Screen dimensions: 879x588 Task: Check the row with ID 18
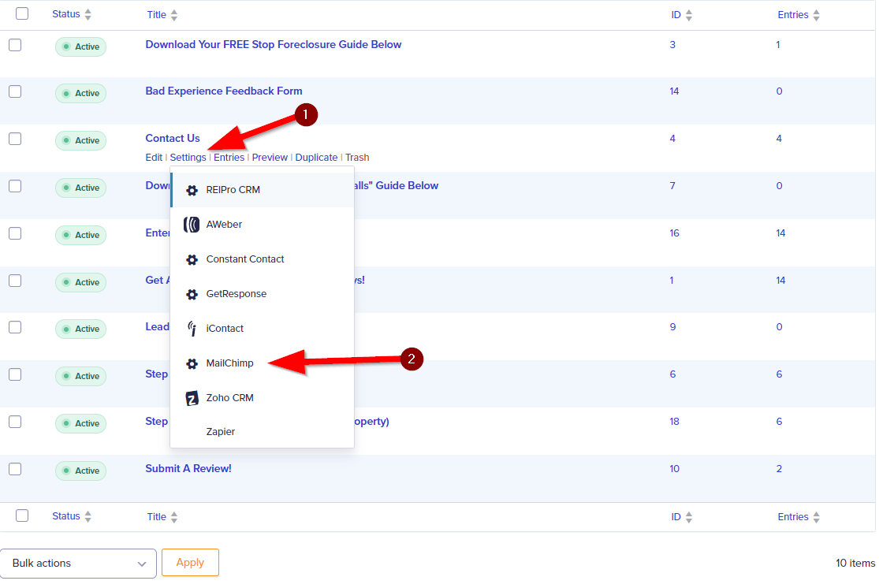coord(15,422)
